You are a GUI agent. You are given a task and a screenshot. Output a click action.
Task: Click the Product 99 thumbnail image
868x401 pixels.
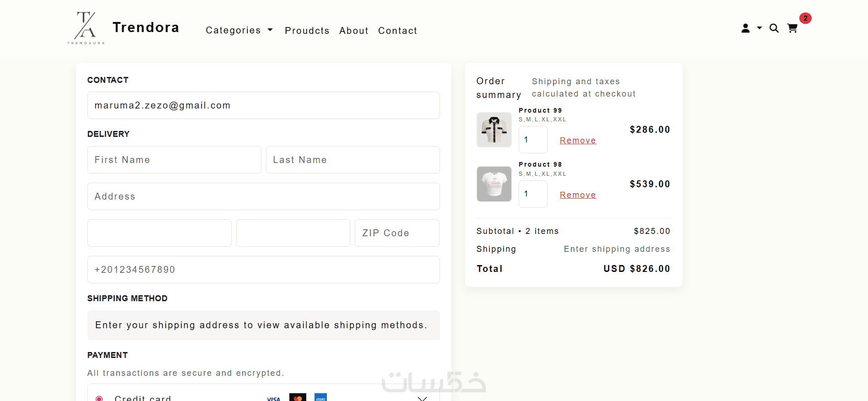tap(494, 130)
